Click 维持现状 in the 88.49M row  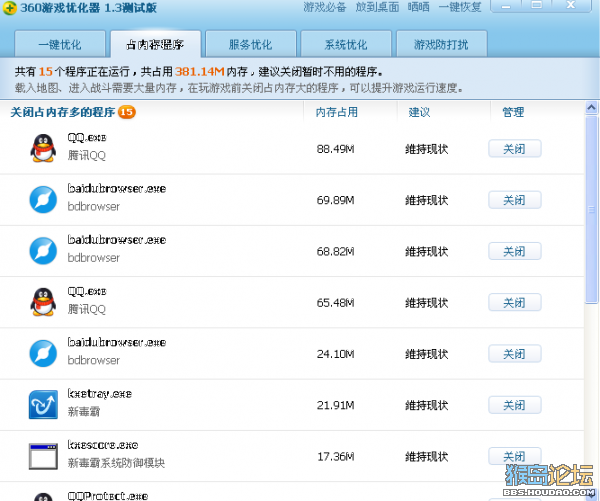(x=427, y=149)
